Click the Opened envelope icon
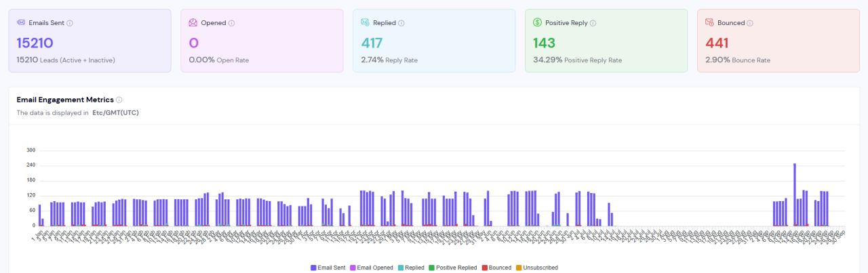 point(193,22)
